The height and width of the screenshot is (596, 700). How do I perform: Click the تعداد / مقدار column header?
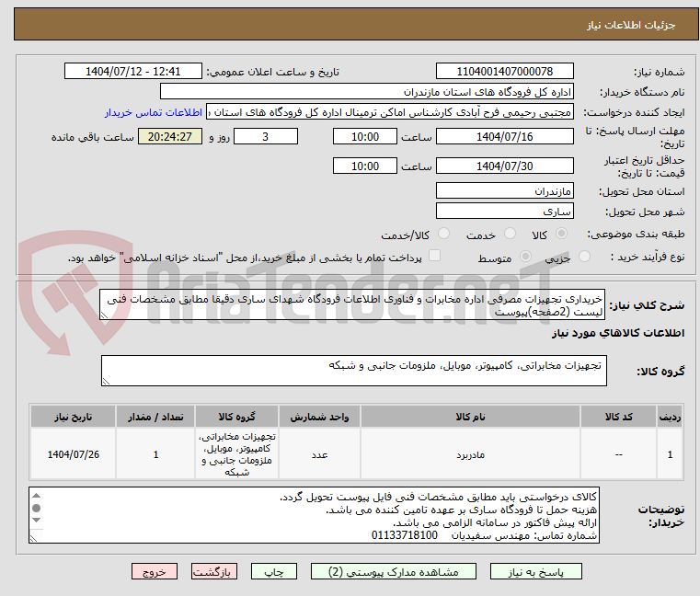click(155, 417)
